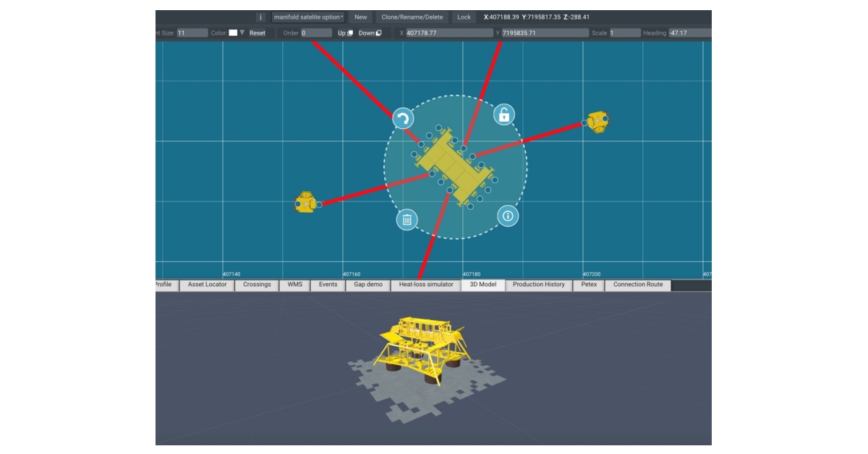This screenshot has height=454, width=868.
Task: Select the Asset Locator tab
Action: pos(207,285)
